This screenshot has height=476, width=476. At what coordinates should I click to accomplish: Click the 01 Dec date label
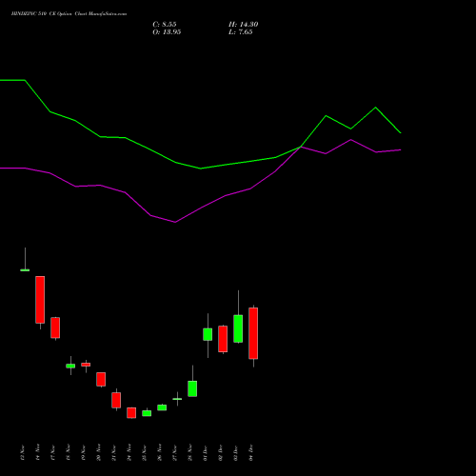[x=206, y=452]
